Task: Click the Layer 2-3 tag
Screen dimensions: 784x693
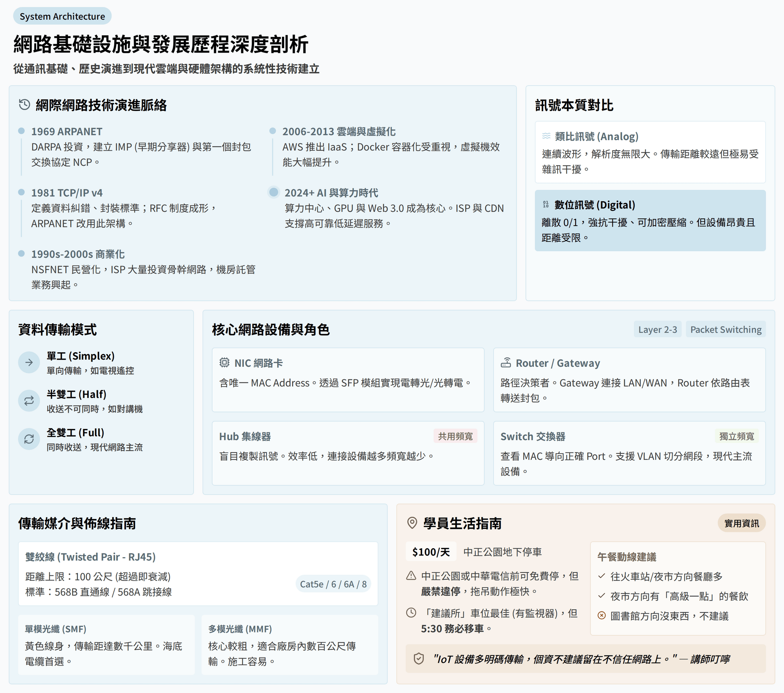Action: 657,330
